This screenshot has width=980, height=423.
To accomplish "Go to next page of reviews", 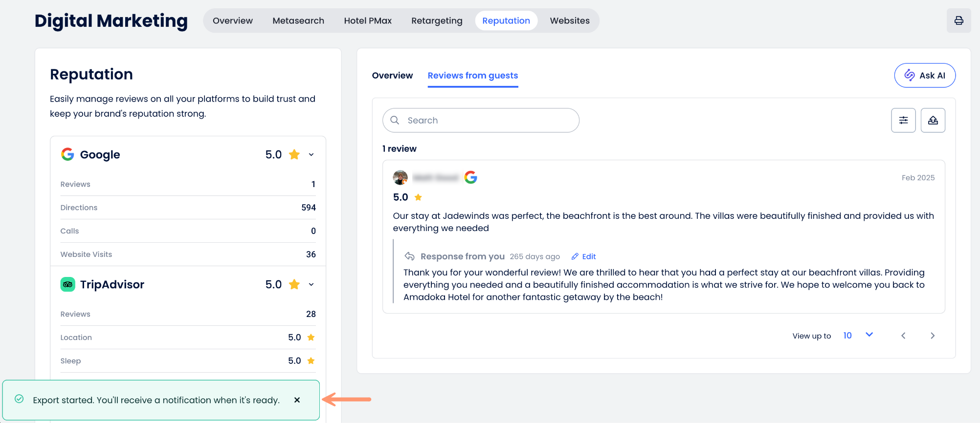I will (x=933, y=336).
